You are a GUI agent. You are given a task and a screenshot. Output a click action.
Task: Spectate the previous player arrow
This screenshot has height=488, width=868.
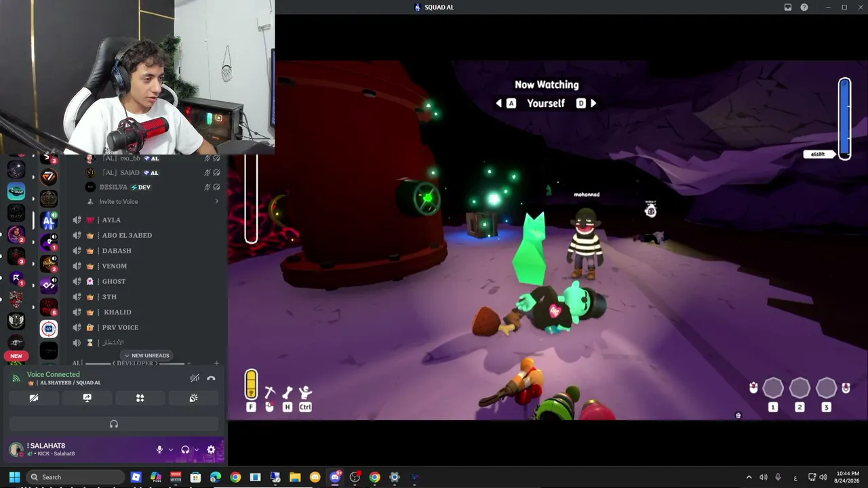pyautogui.click(x=499, y=103)
